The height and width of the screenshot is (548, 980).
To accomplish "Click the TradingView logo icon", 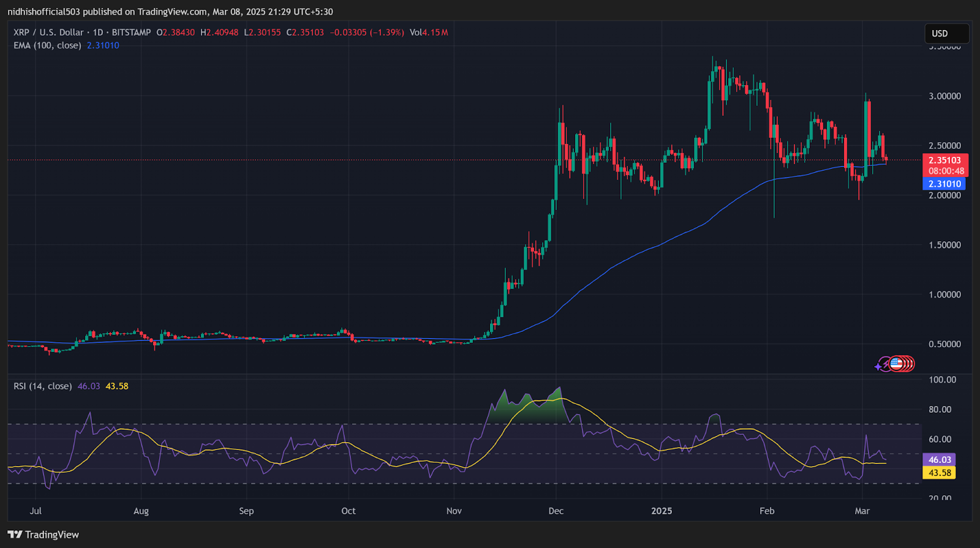I will [x=15, y=535].
